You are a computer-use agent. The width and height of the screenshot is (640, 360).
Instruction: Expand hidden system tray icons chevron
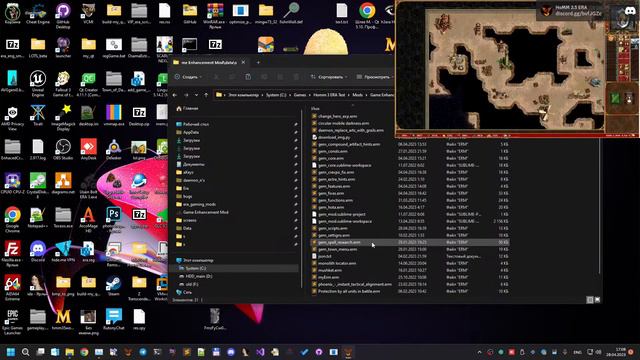click(479, 352)
